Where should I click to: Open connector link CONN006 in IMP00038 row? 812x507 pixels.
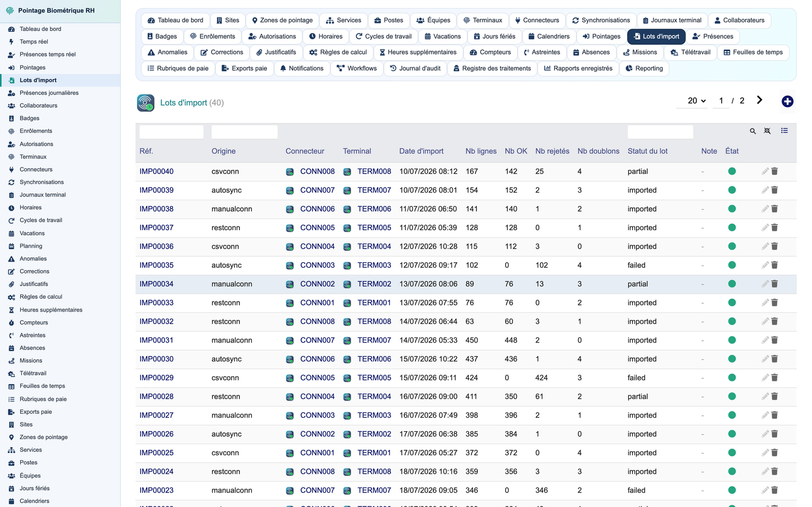tap(317, 209)
